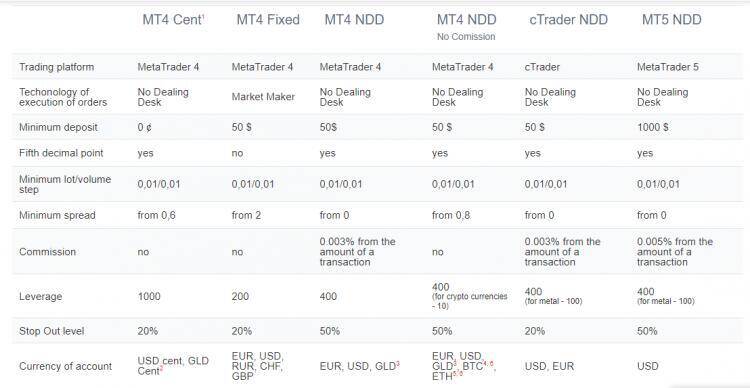Select the Currency of account row label
The image size is (750, 388).
tap(65, 366)
